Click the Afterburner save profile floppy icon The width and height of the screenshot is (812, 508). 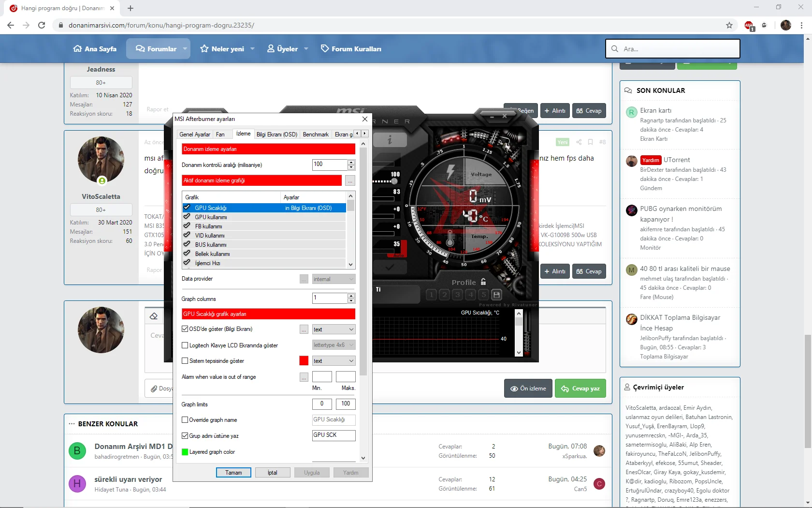pyautogui.click(x=496, y=294)
